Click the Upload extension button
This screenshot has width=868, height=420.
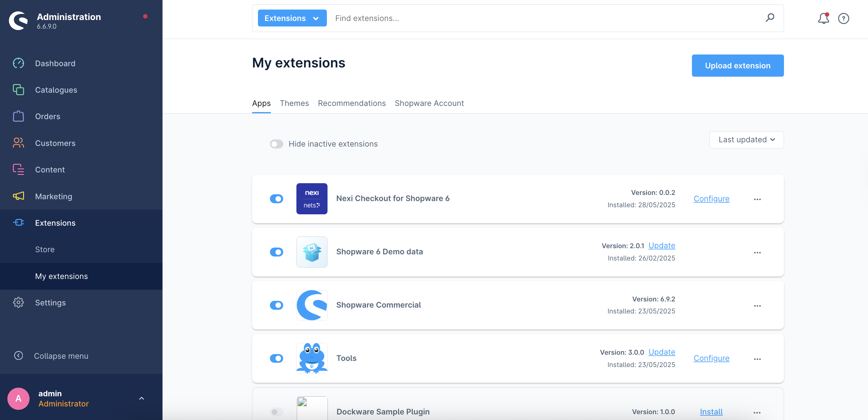pos(737,65)
